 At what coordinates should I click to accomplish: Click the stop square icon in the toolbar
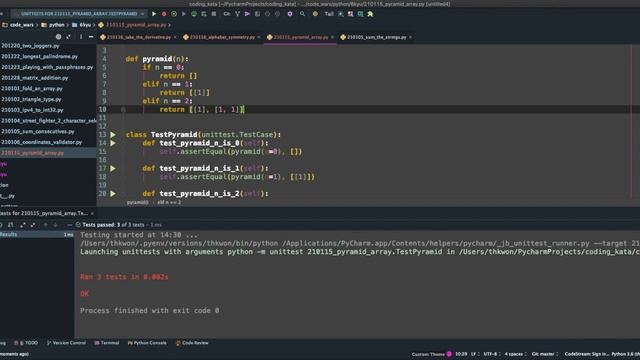click(x=214, y=14)
